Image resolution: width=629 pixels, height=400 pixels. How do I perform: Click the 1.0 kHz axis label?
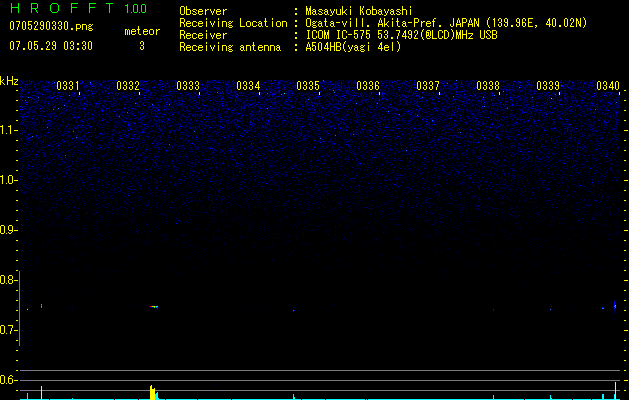(7, 180)
